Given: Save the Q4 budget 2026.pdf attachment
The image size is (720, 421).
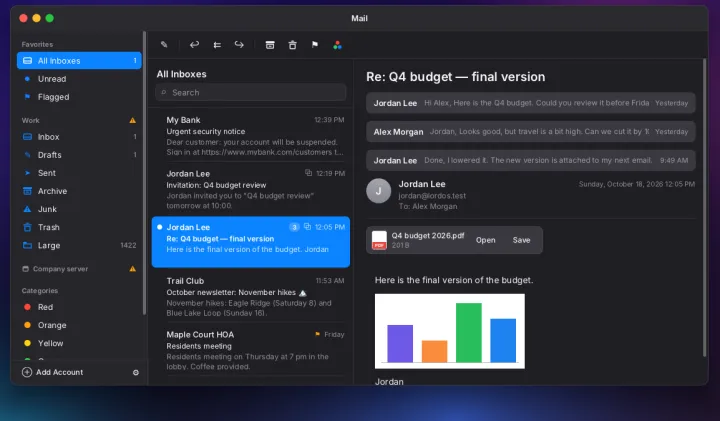Looking at the screenshot, I should tap(521, 240).
